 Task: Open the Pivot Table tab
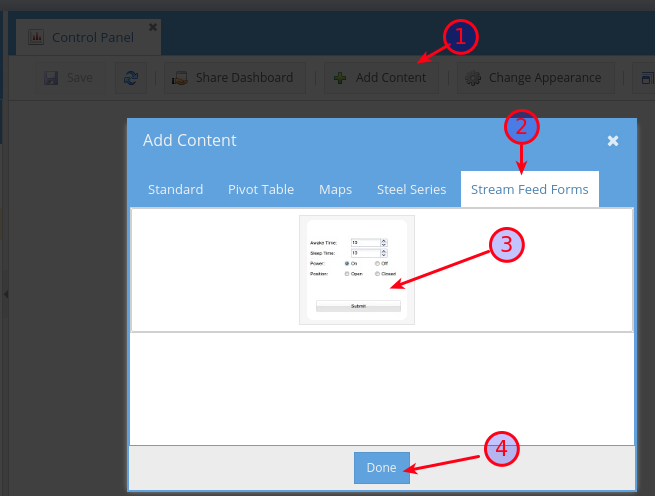260,189
